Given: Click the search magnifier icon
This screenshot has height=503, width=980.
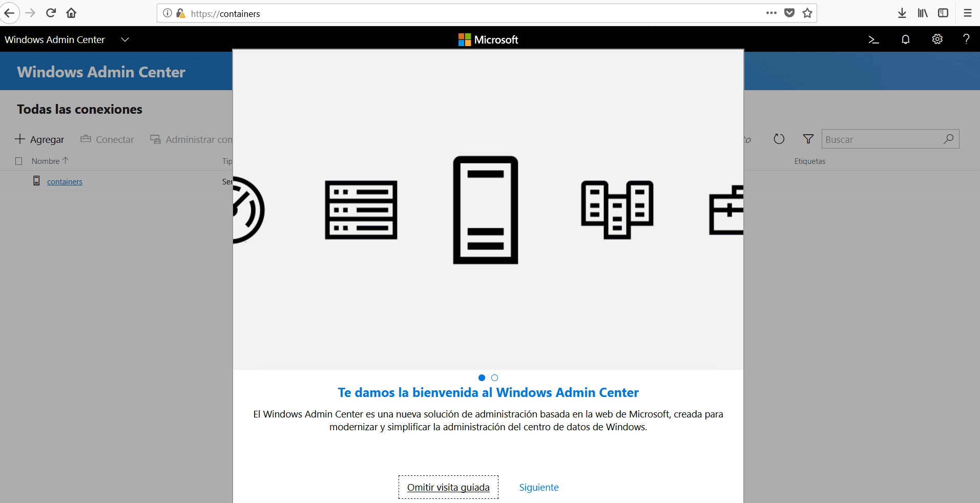Looking at the screenshot, I should tap(948, 139).
